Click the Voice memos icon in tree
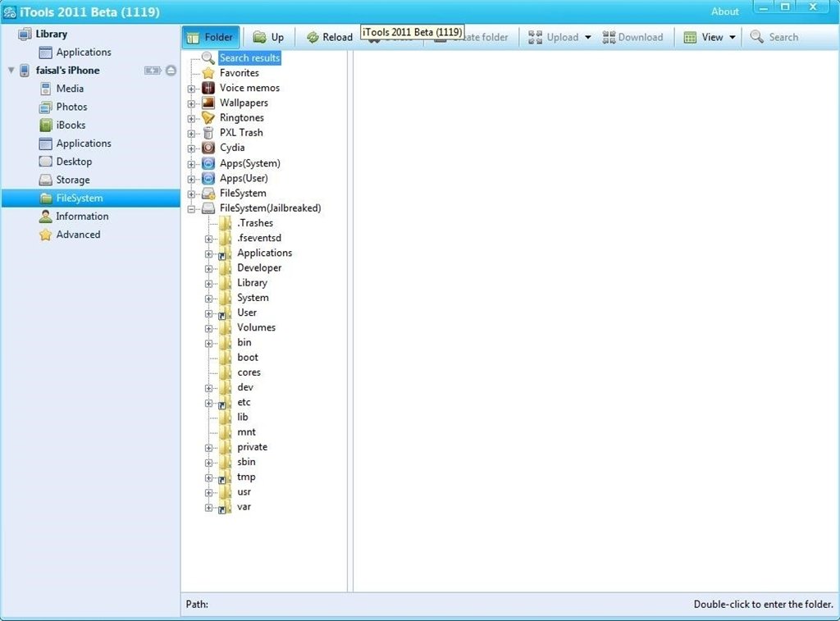The image size is (840, 621). (208, 88)
